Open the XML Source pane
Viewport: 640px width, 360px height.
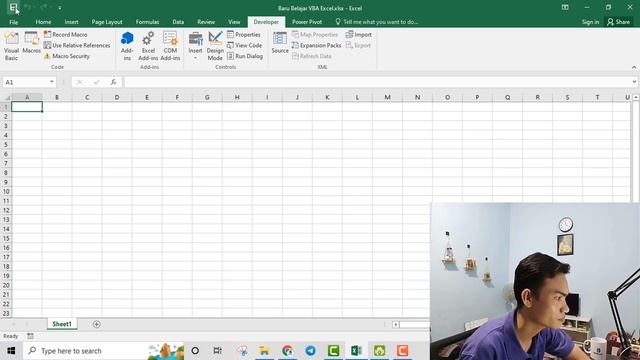280,43
